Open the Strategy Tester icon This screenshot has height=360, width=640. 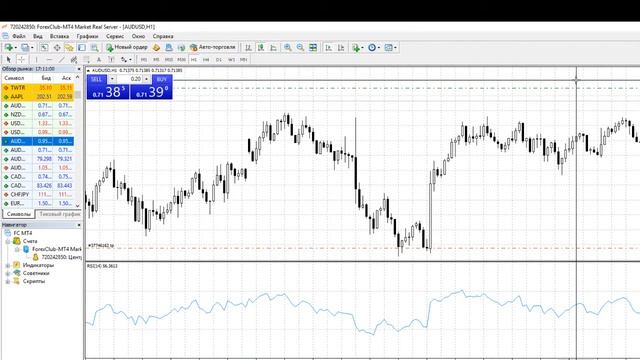94,48
